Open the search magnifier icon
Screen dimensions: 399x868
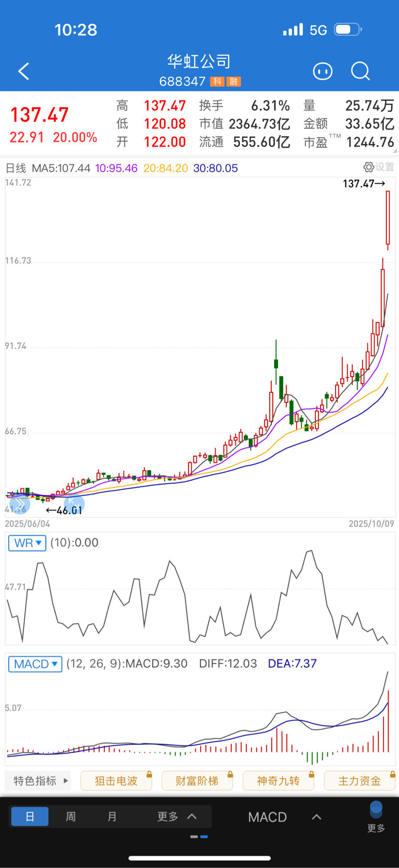point(360,71)
